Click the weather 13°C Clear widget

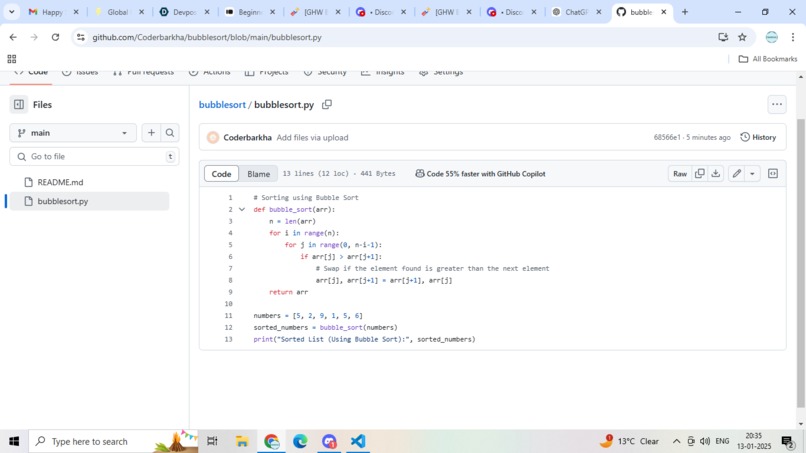(629, 441)
